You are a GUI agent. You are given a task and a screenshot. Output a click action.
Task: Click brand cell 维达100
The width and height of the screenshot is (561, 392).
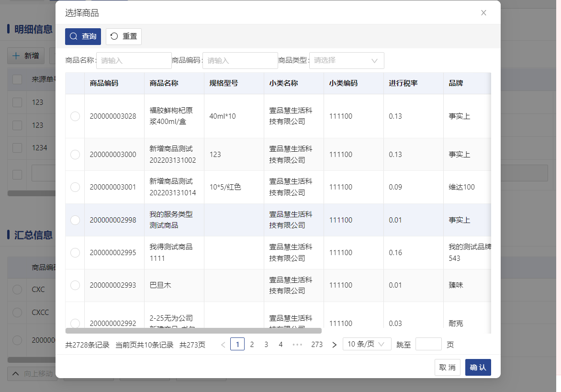(x=461, y=187)
